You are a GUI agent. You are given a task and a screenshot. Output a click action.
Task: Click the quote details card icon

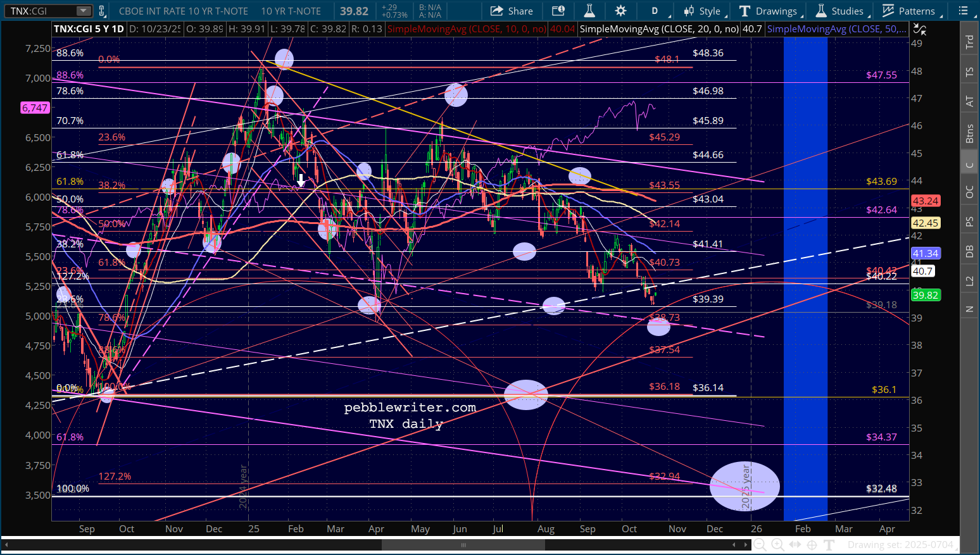(558, 11)
